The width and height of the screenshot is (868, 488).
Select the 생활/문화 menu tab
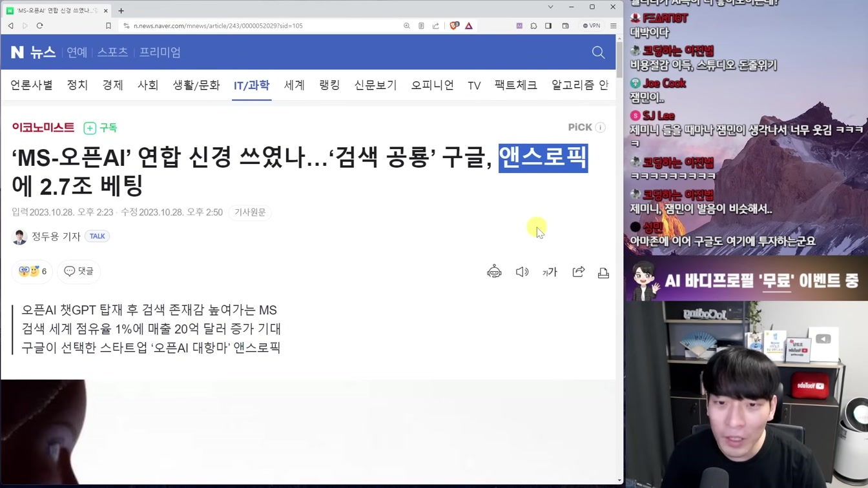tap(196, 85)
